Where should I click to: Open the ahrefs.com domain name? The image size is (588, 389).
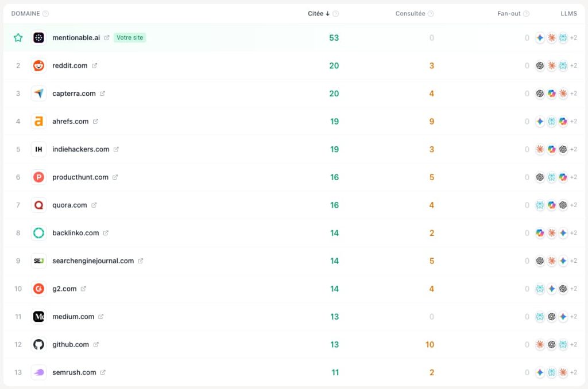click(71, 122)
